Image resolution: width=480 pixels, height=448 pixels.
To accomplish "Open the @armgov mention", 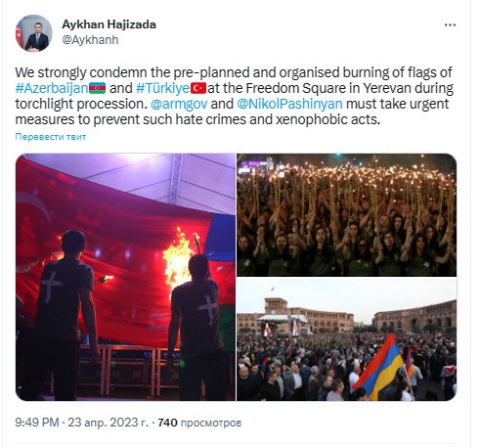I will [x=179, y=104].
